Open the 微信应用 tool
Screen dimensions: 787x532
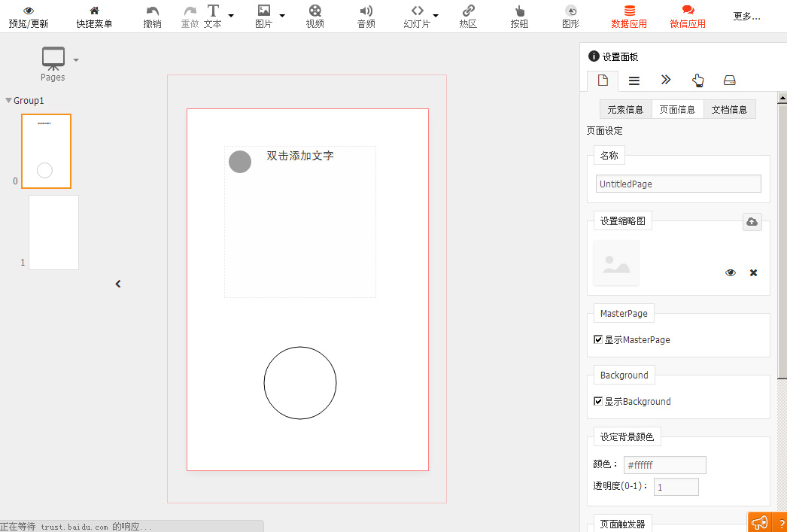(x=688, y=11)
